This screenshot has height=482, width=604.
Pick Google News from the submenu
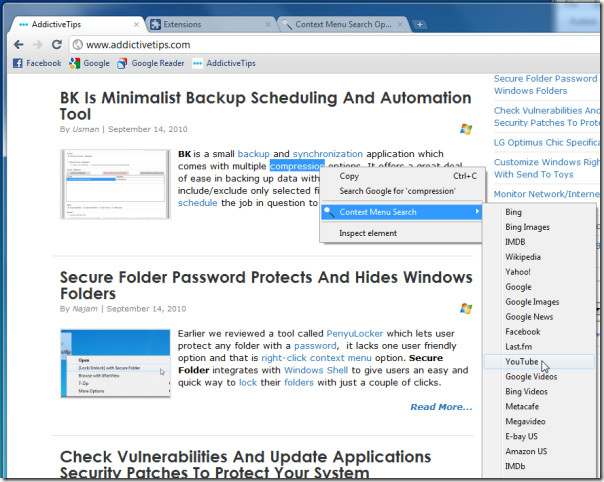pos(539,317)
